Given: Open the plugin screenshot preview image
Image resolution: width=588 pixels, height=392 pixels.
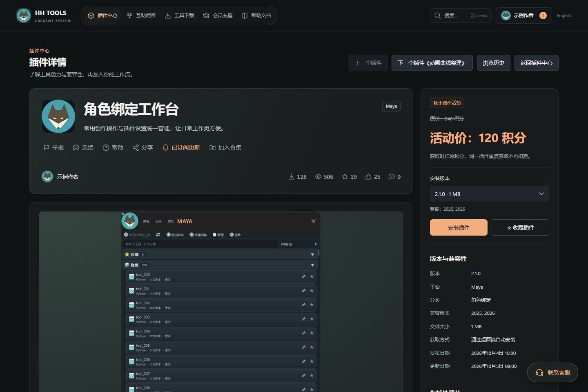Looking at the screenshot, I should [x=221, y=302].
